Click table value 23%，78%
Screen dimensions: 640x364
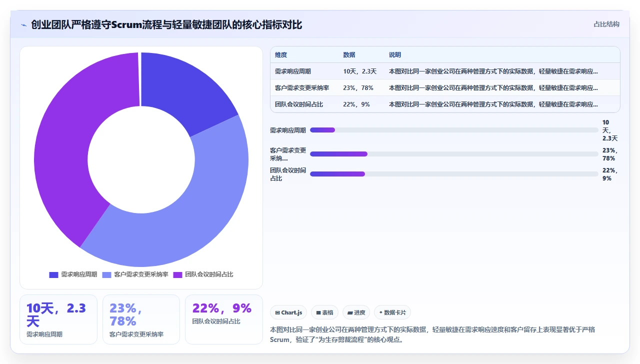pyautogui.click(x=358, y=88)
